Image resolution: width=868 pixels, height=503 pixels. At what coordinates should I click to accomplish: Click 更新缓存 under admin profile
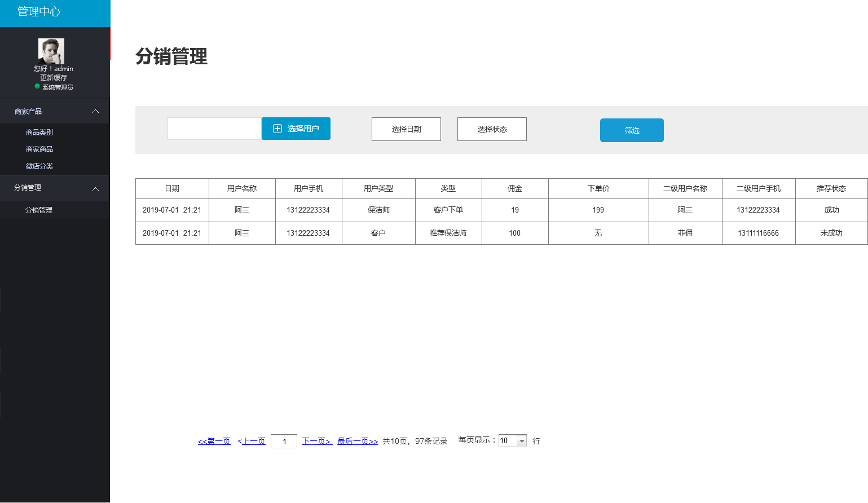click(54, 78)
